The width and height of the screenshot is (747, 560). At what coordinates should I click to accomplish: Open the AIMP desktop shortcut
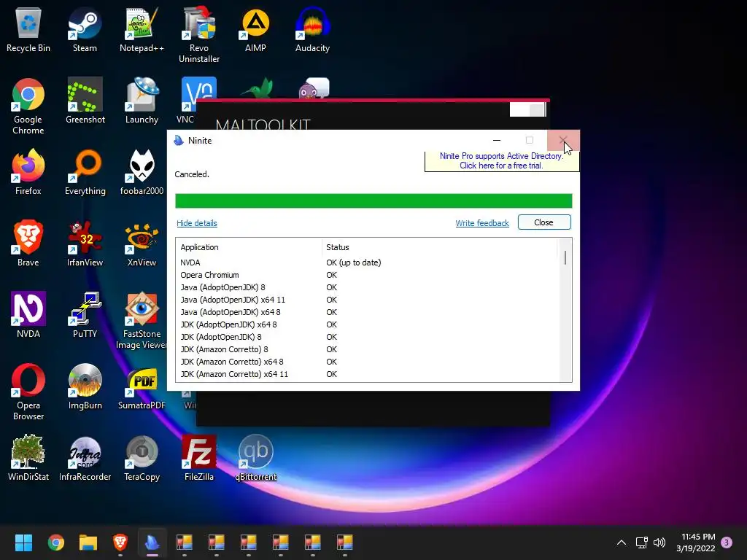(x=255, y=29)
